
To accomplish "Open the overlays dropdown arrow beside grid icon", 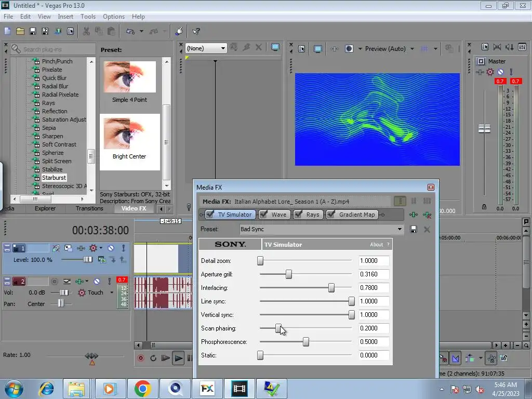I will (x=435, y=49).
